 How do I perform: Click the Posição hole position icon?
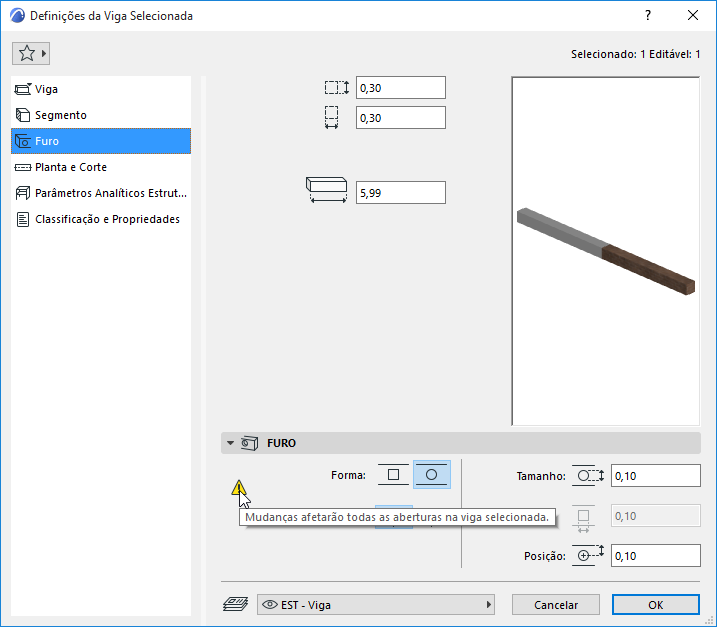[588, 556]
